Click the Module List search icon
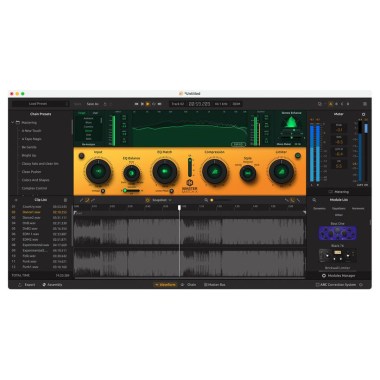 click(x=314, y=200)
